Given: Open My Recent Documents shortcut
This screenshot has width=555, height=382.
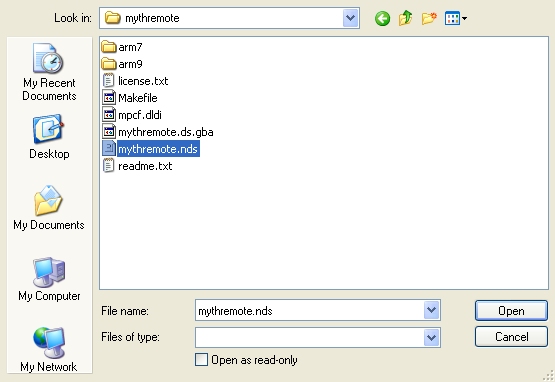Looking at the screenshot, I should pos(49,72).
